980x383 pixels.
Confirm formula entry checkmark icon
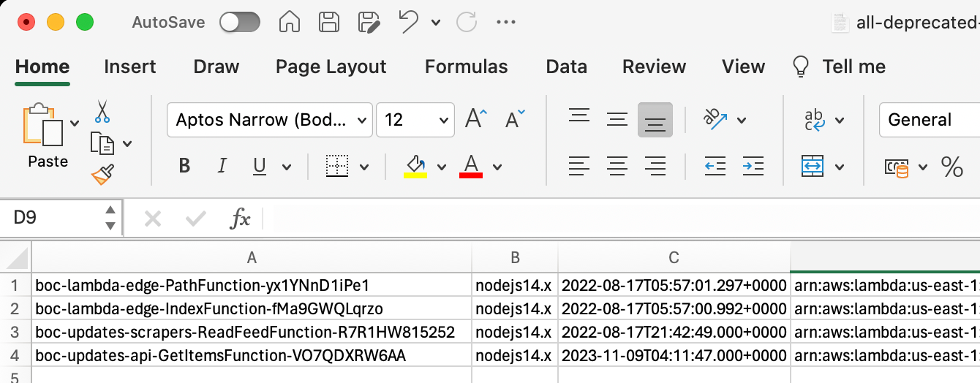pyautogui.click(x=196, y=218)
